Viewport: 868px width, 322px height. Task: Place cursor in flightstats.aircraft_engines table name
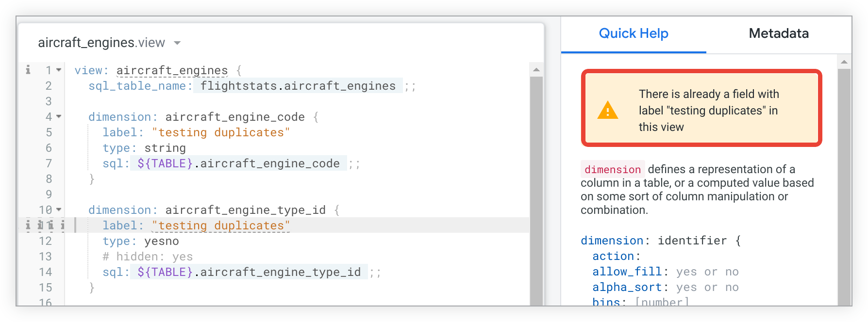pyautogui.click(x=298, y=86)
